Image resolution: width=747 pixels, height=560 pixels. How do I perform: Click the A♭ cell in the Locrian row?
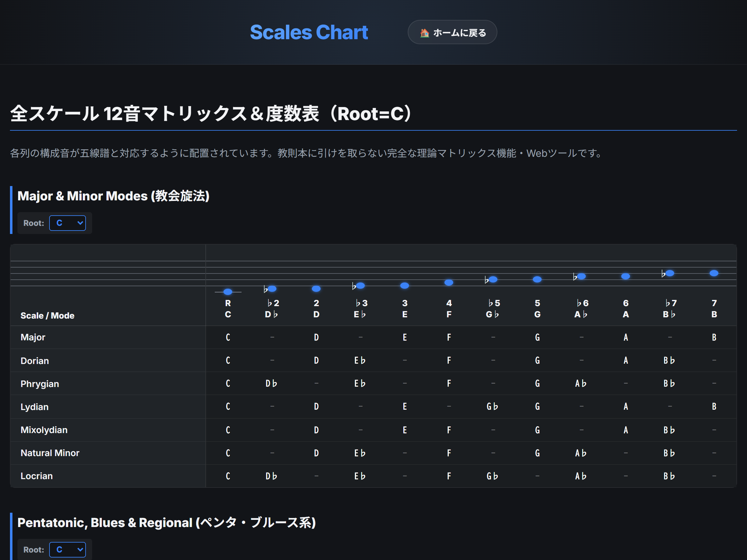point(581,476)
